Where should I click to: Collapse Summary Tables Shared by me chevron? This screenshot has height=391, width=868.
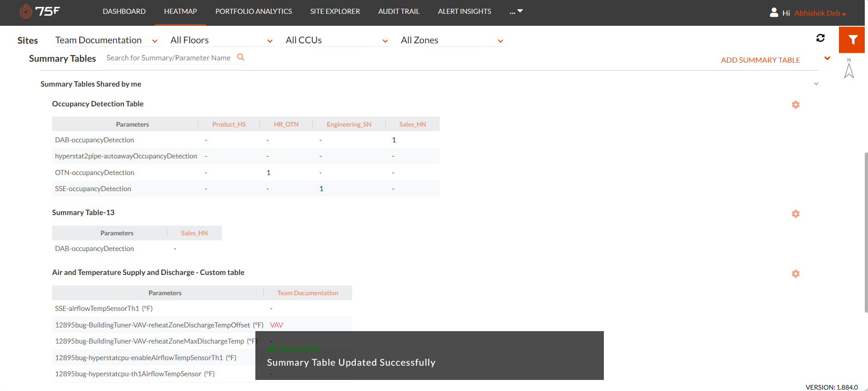(x=816, y=84)
